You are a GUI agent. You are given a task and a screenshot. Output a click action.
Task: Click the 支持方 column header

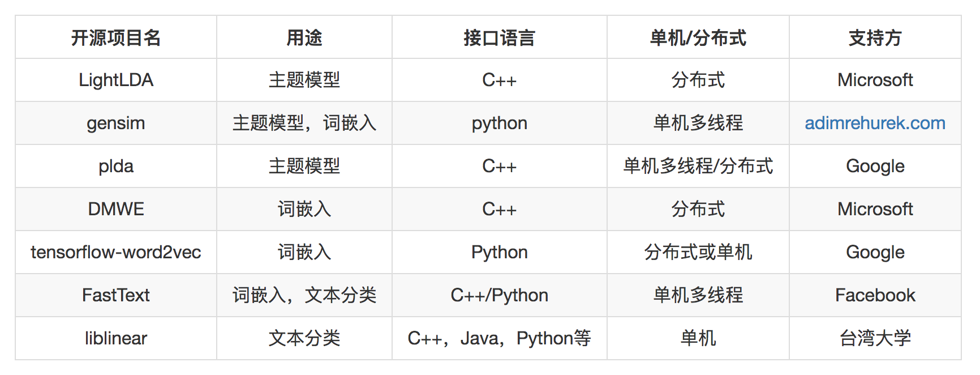point(875,38)
